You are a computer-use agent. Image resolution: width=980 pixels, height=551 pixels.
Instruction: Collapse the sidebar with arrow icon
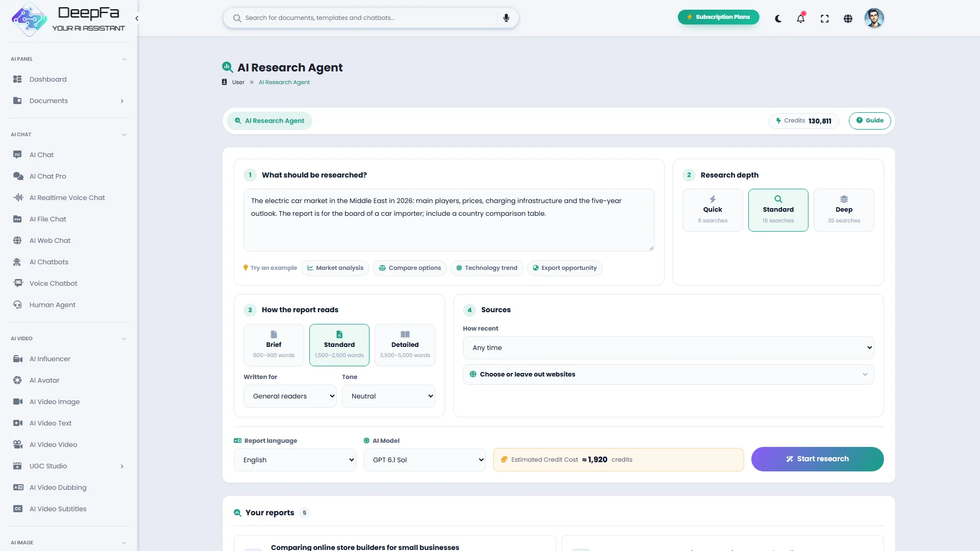point(137,18)
